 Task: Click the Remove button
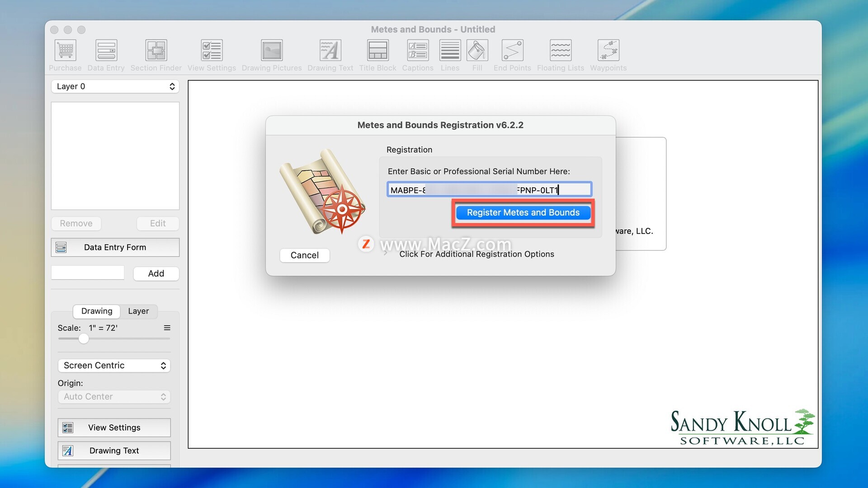coord(76,223)
